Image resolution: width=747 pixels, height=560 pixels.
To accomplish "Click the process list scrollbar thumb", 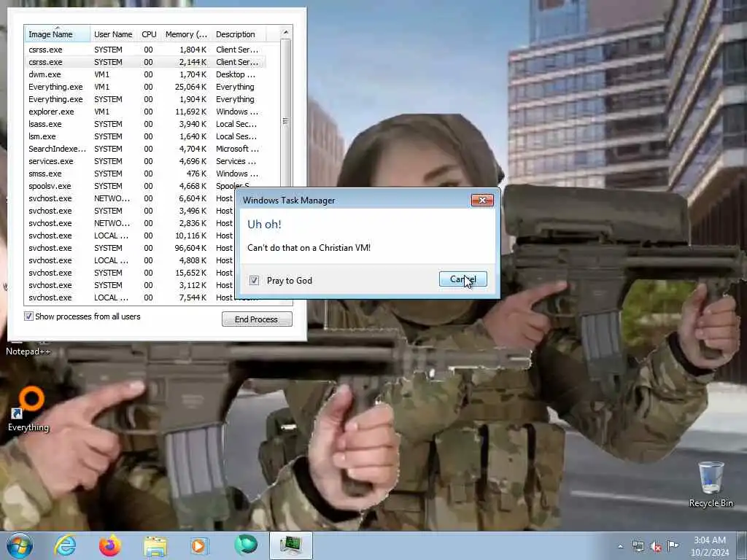I will tap(285, 122).
